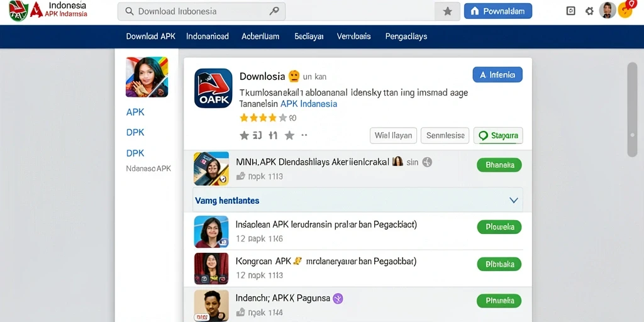Focus the Download Irubonesia search field
The width and height of the screenshot is (644, 322).
[x=201, y=11]
